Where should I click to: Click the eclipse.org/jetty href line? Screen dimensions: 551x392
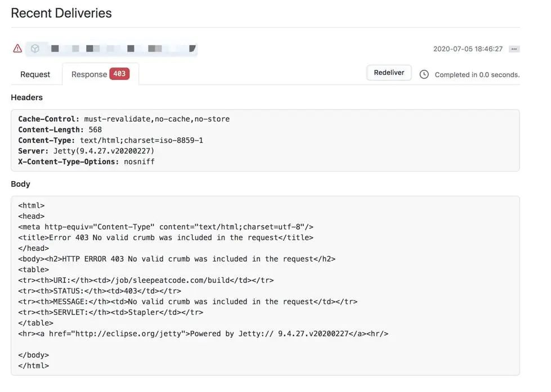click(203, 334)
